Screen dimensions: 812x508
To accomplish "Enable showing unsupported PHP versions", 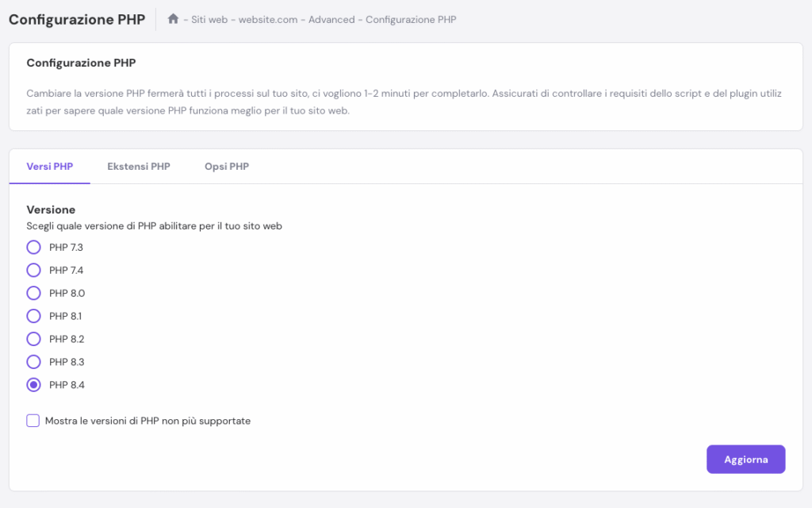I will point(33,420).
